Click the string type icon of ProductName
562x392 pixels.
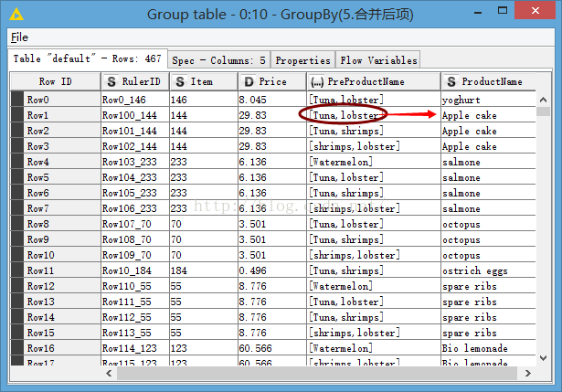click(x=451, y=81)
